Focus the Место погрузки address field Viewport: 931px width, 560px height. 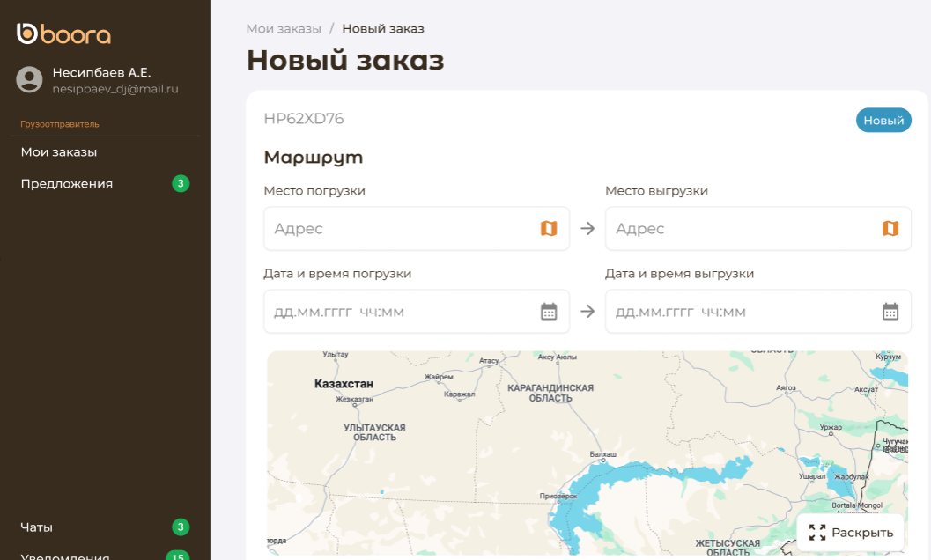401,229
